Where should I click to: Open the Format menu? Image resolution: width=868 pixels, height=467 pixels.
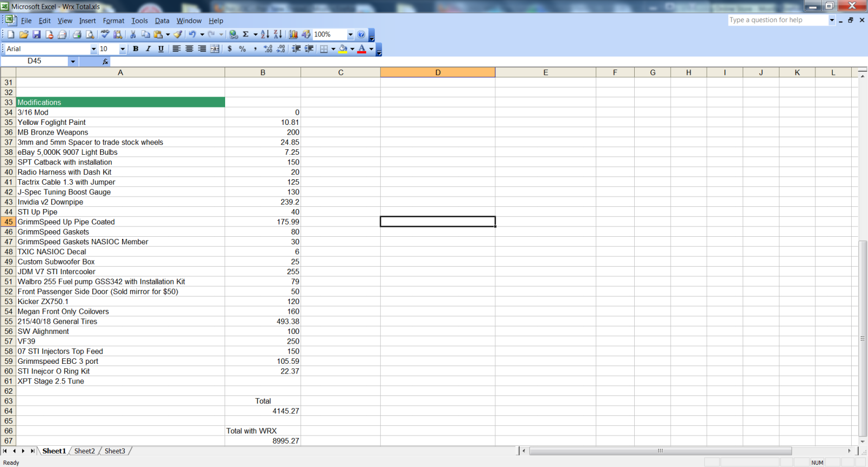click(x=113, y=21)
